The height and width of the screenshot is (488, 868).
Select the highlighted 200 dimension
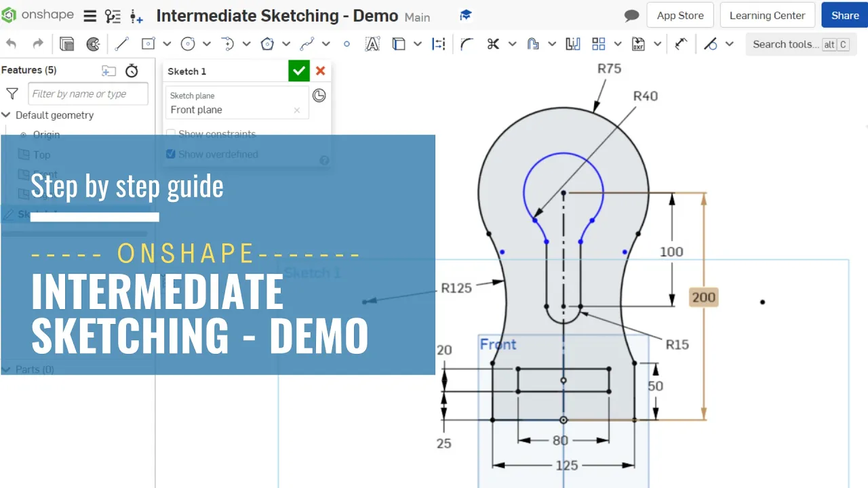click(704, 297)
